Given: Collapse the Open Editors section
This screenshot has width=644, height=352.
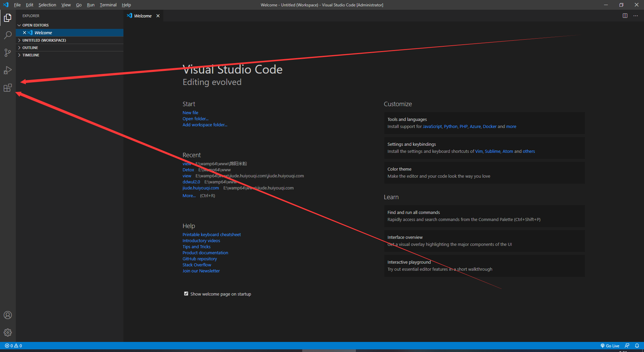Looking at the screenshot, I should click(70, 25).
